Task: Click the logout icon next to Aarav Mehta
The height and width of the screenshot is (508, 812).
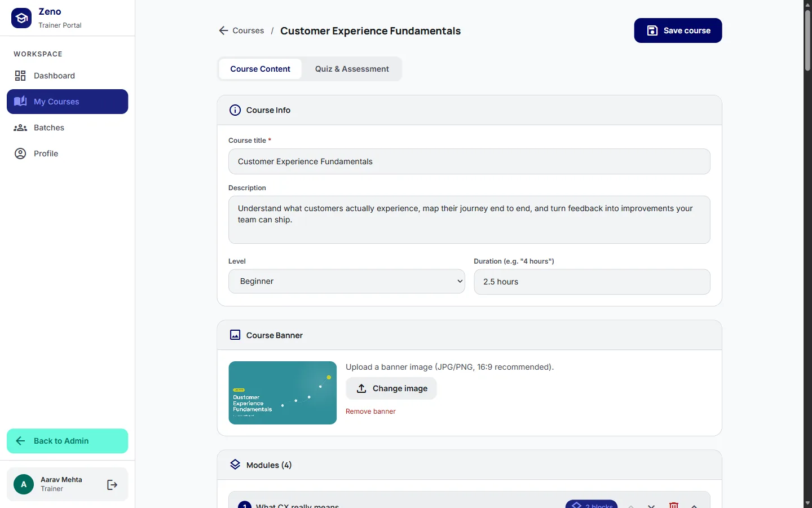Action: 112,484
